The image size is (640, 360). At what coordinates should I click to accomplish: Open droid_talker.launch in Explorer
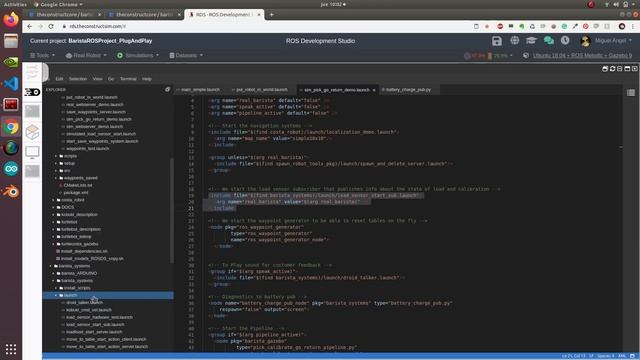(84, 302)
